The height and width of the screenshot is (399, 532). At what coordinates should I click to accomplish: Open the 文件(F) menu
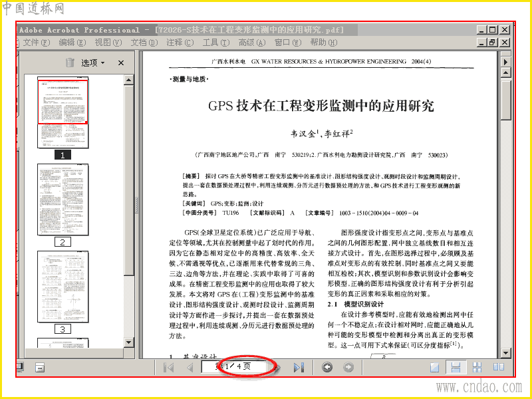click(36, 43)
